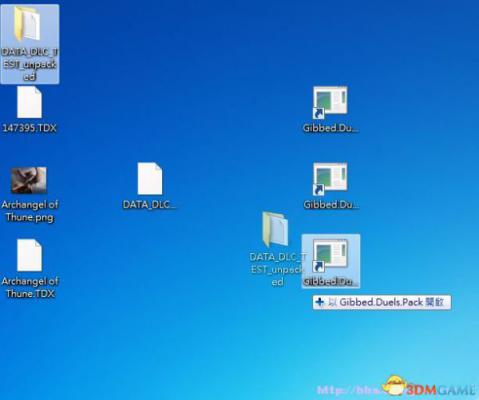Select the DATA_DLC... blank file icon
The image size is (479, 400).
tap(150, 178)
